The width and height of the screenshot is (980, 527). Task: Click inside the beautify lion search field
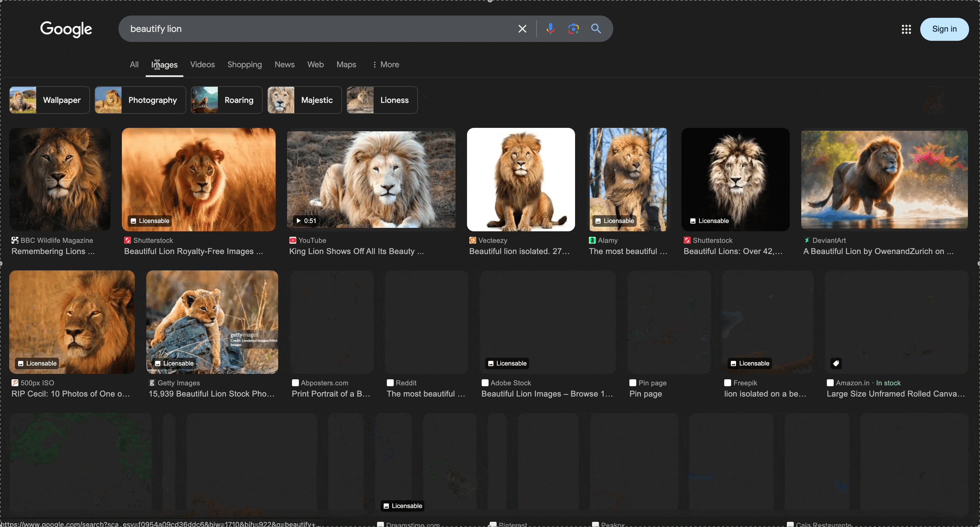pos(304,29)
